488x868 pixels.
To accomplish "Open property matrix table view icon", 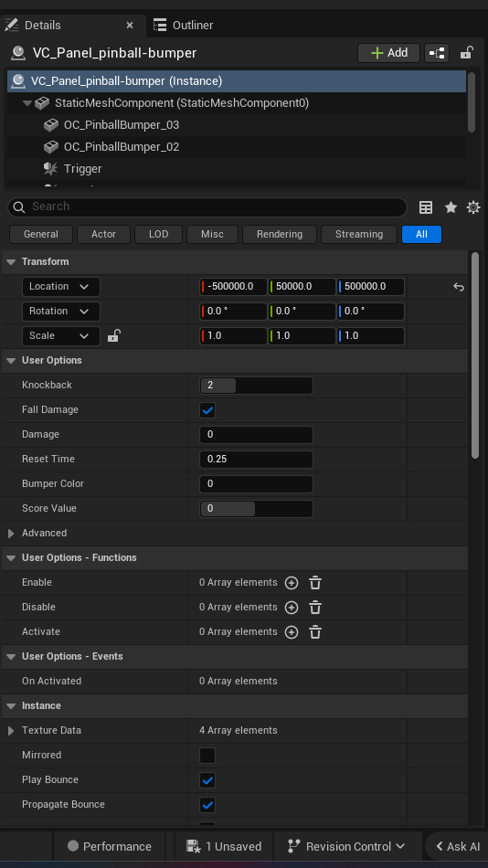I will [x=426, y=207].
